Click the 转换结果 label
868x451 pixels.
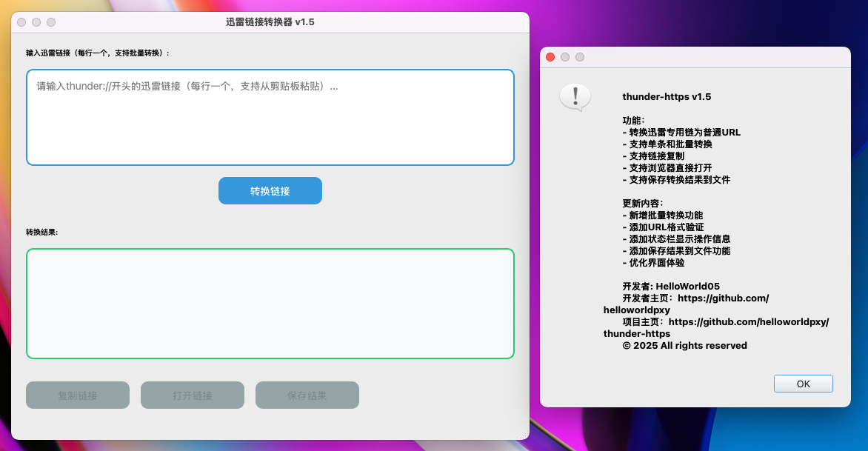click(x=41, y=233)
